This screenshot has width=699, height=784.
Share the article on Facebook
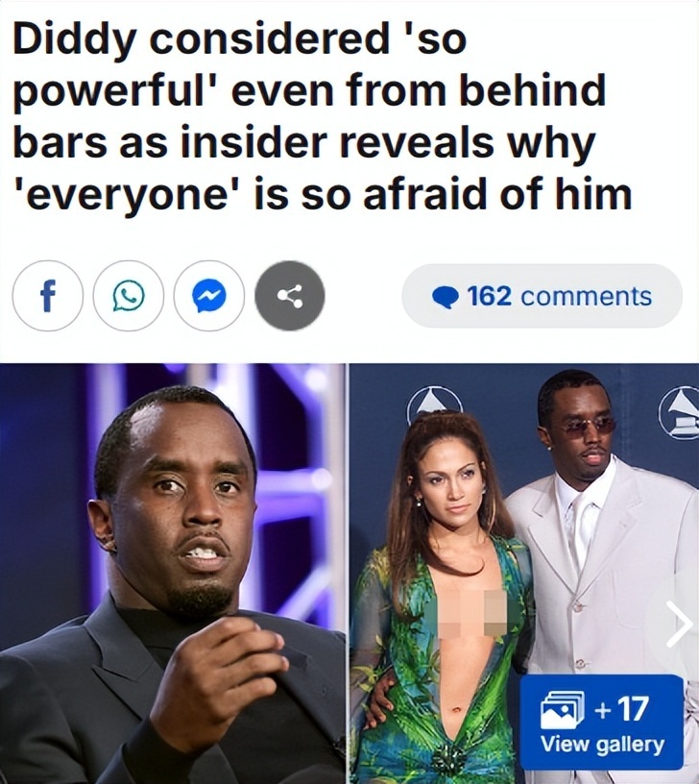click(x=47, y=296)
